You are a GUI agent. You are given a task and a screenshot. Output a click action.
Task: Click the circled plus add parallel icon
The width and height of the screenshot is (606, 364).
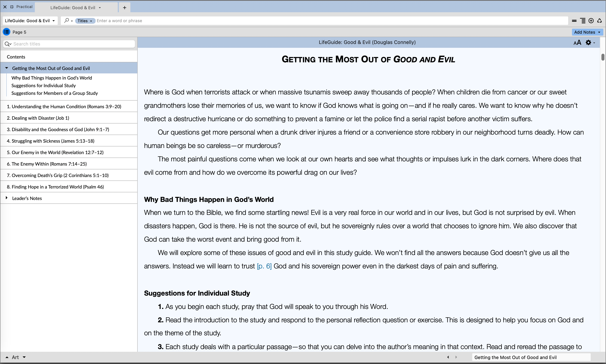[x=591, y=21]
